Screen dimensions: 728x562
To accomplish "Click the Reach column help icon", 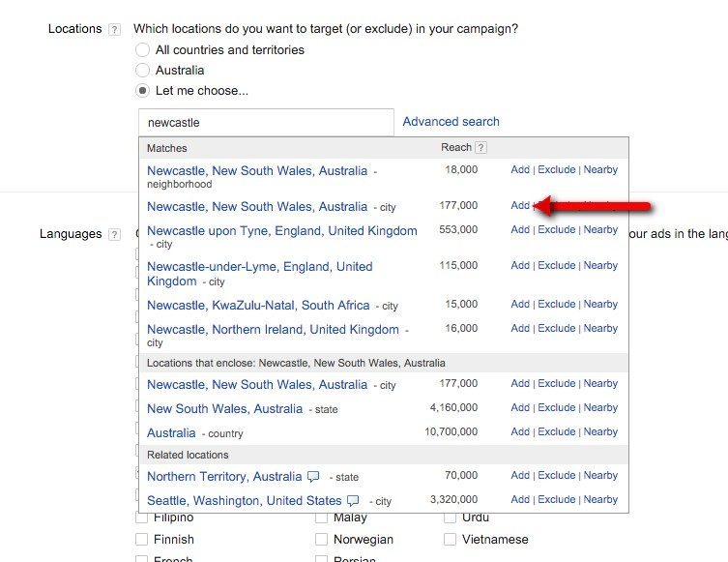I will (481, 148).
